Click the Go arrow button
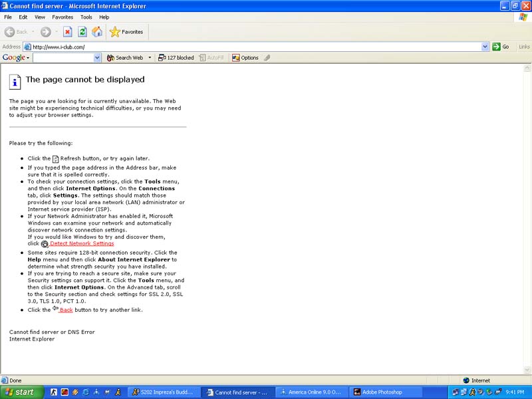The image size is (532, 399). [501, 47]
